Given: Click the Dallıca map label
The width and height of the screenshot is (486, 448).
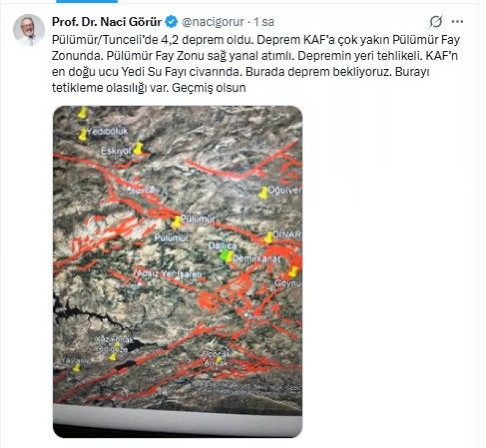Looking at the screenshot, I should 222,246.
